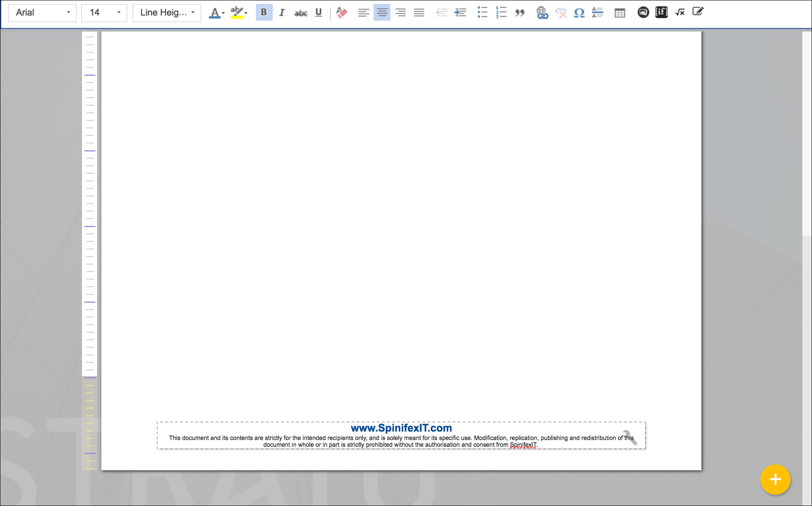Clear formatting with the eraser icon

pyautogui.click(x=342, y=13)
